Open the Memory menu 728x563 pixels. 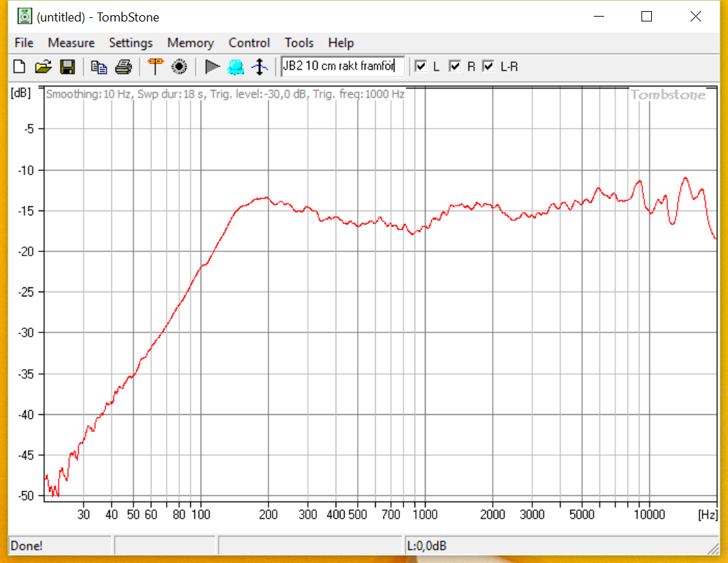[190, 43]
